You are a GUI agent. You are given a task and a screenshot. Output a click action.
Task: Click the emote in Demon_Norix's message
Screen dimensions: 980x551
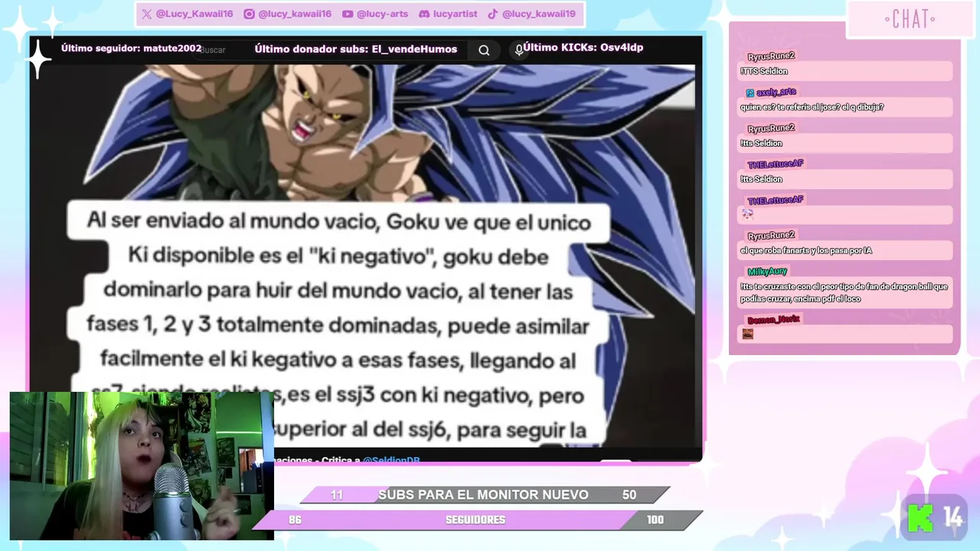tap(748, 334)
